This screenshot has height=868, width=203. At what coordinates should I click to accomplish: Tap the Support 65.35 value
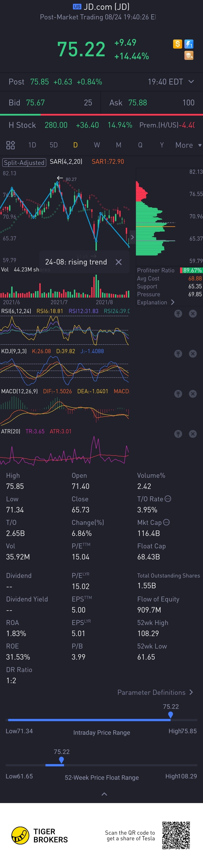(195, 286)
